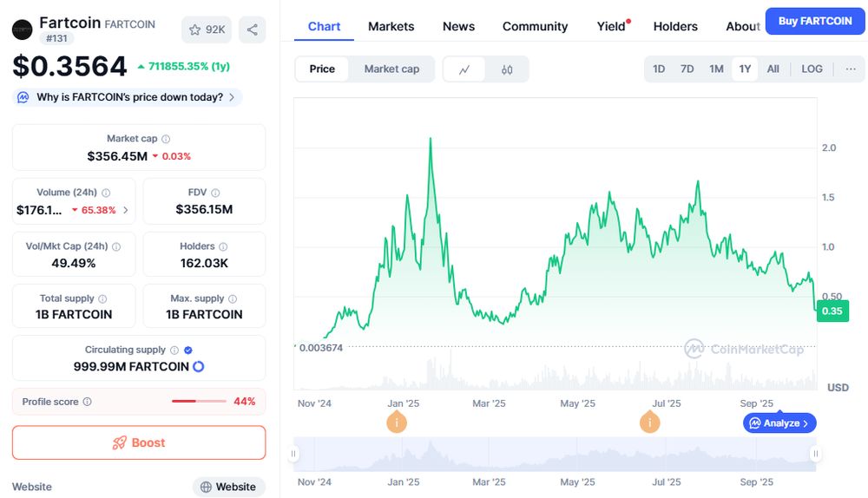Select the 7D time range
The image size is (868, 498).
(x=687, y=69)
